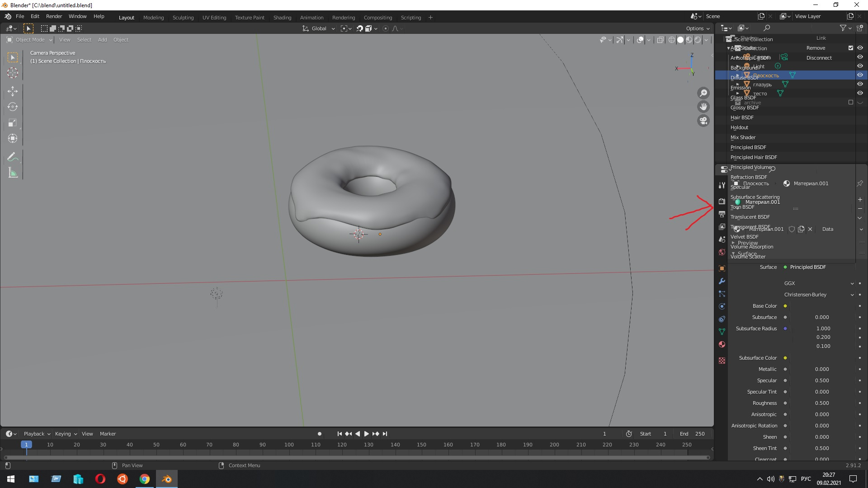Click the new collection icon in outliner

860,28
